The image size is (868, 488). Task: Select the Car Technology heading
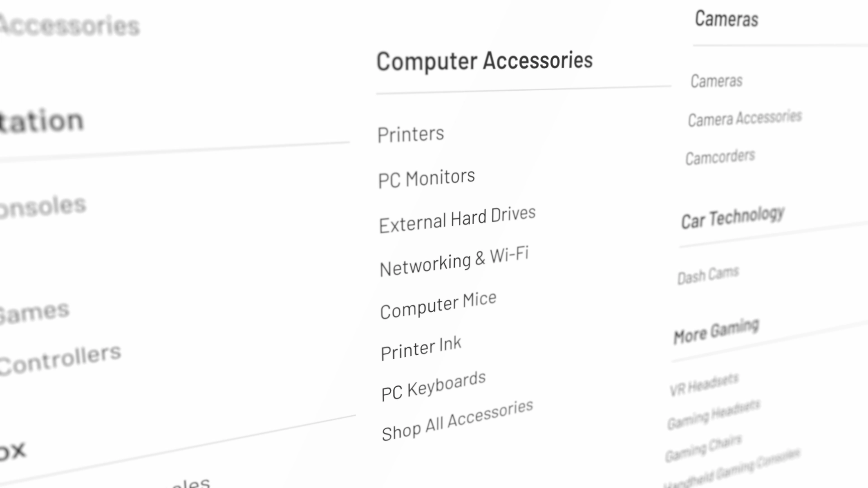[733, 218]
